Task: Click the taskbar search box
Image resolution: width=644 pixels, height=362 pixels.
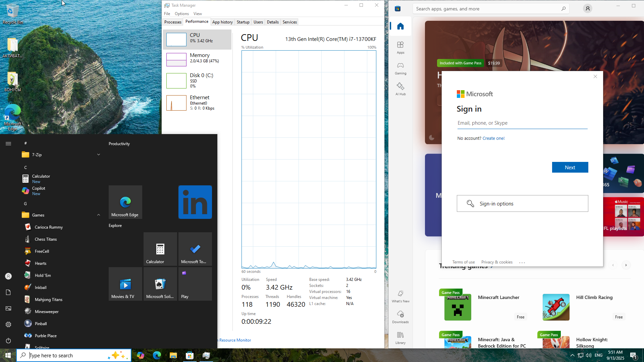Action: click(74, 355)
